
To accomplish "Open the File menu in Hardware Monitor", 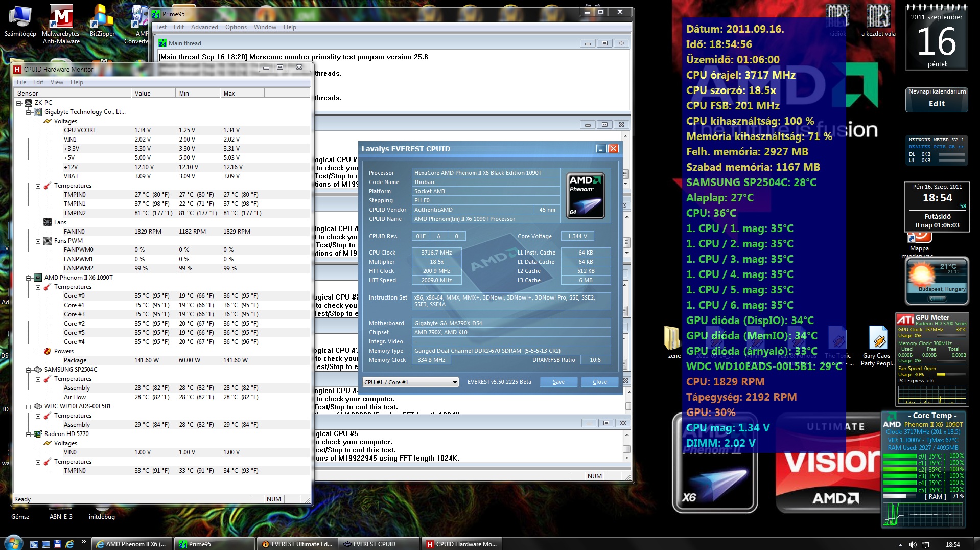I will (21, 82).
